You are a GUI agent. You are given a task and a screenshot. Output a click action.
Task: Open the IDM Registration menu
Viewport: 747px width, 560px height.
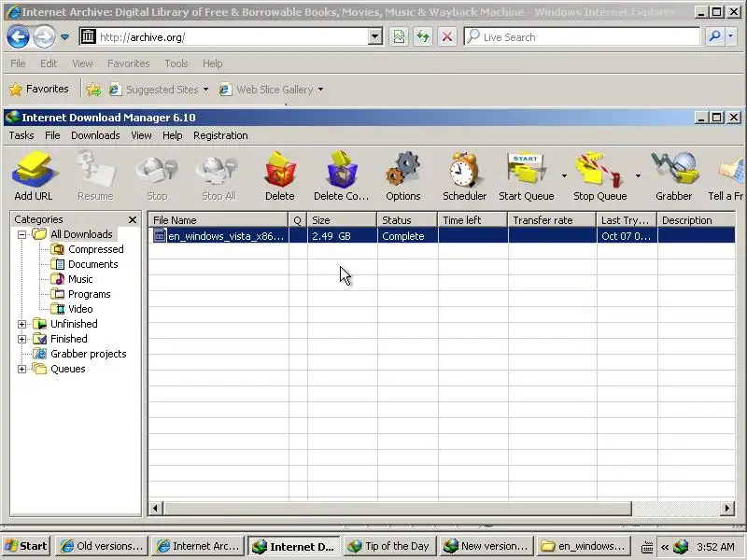click(220, 135)
